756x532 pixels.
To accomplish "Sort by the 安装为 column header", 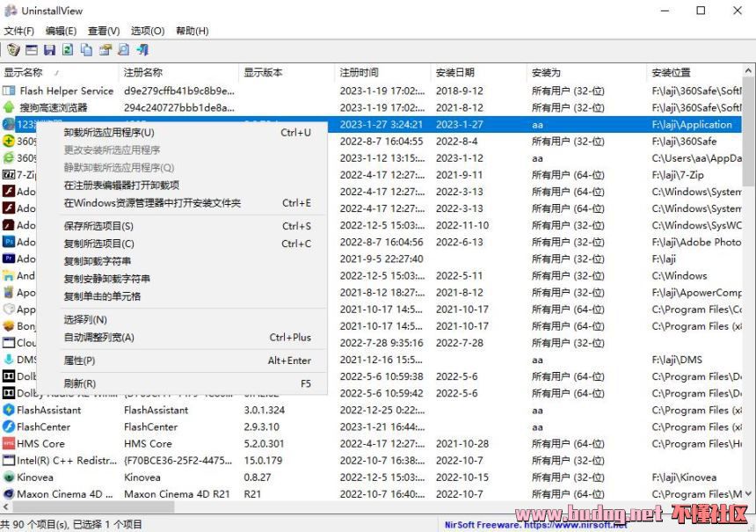I will click(586, 73).
